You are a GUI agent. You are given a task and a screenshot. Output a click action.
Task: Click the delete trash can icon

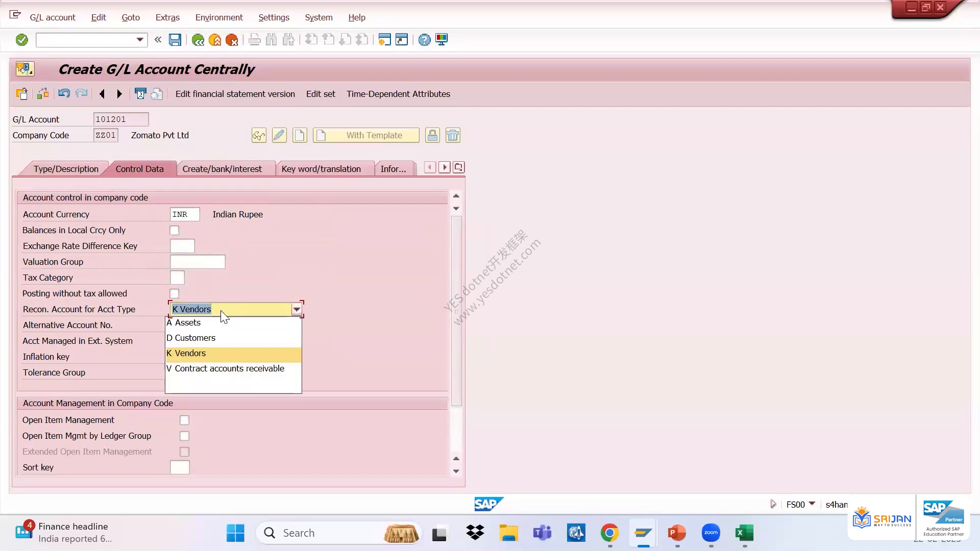[453, 135]
